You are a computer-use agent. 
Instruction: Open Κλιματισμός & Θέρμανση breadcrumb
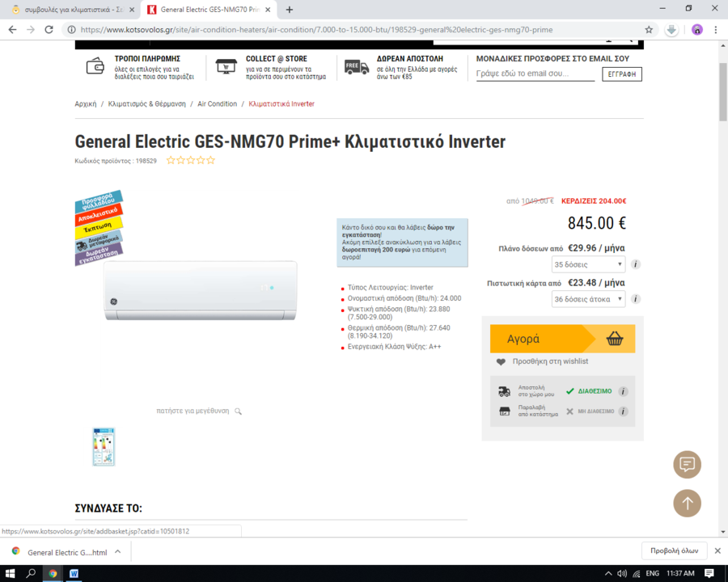tap(146, 104)
